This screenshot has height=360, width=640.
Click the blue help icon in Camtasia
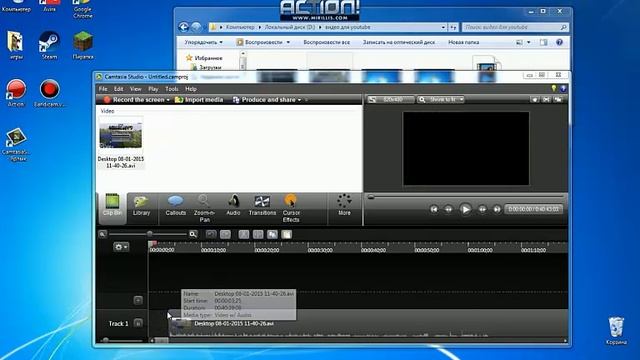[x=563, y=89]
